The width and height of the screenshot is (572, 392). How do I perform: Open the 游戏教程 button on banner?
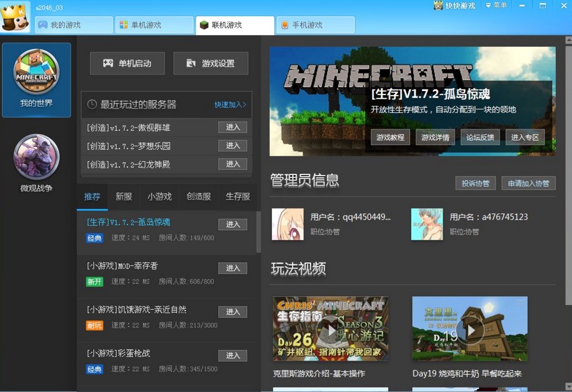pyautogui.click(x=390, y=137)
